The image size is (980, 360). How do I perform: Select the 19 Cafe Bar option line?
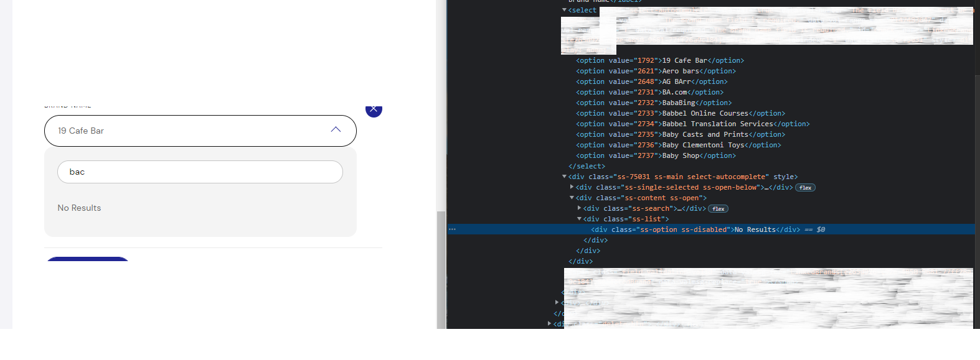point(660,60)
